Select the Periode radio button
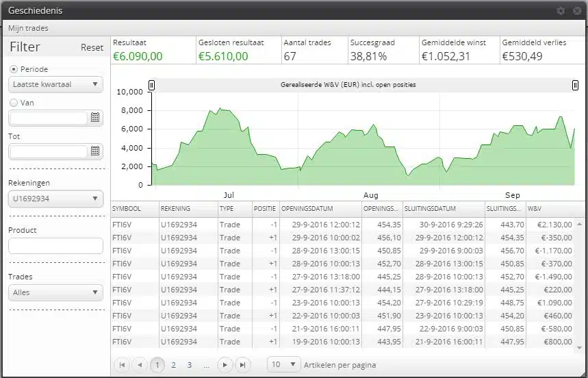This screenshot has height=378, width=588. [x=14, y=69]
